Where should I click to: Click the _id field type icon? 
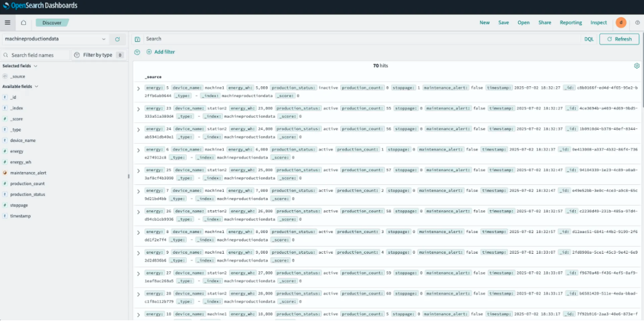[5, 97]
